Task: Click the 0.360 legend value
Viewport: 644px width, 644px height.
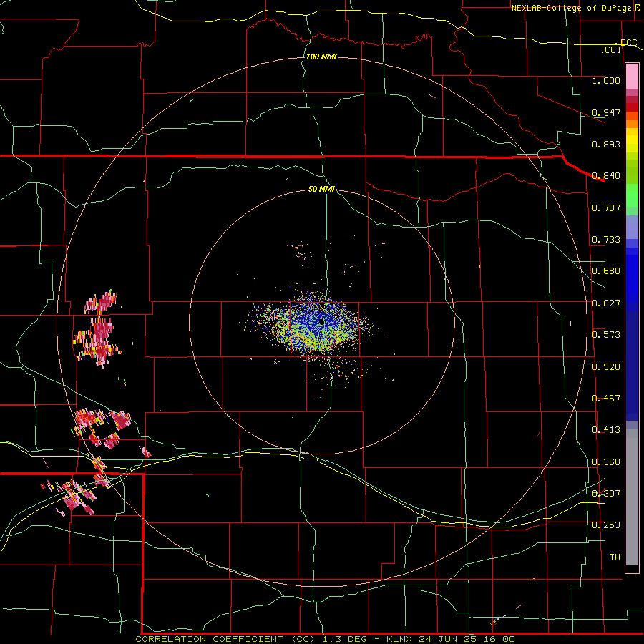Action: point(606,462)
